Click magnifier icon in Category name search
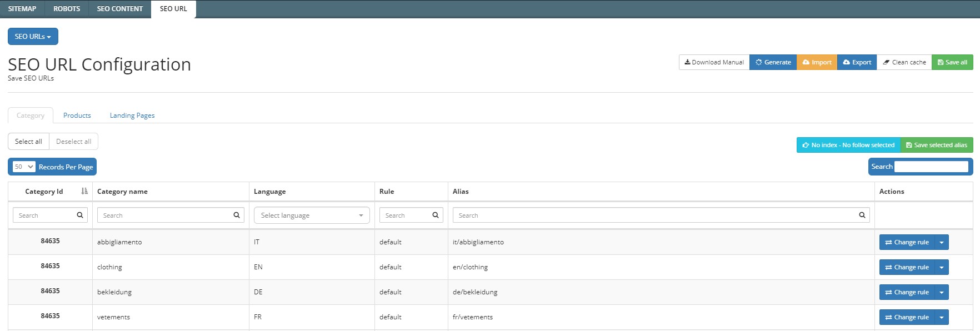Screen dimensions: 980x331 [x=237, y=215]
